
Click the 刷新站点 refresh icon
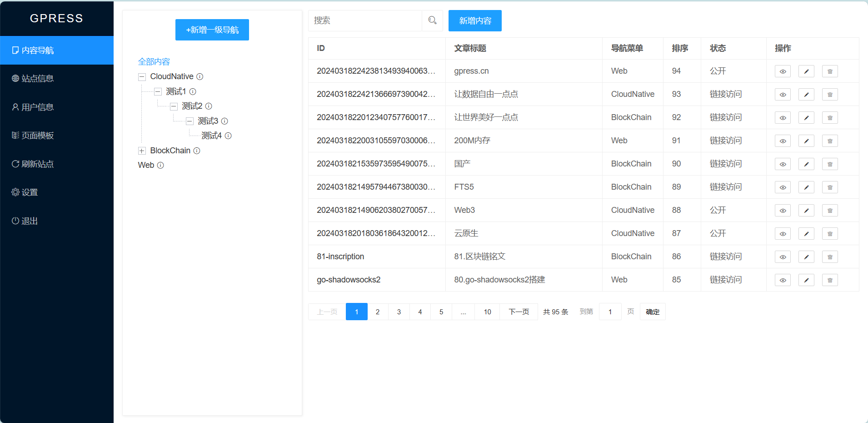click(15, 164)
